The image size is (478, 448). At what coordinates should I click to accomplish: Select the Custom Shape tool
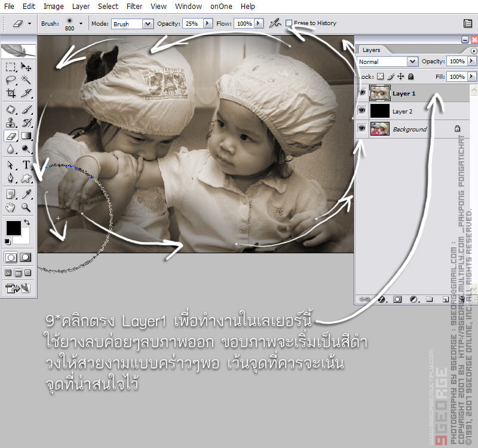click(x=26, y=178)
